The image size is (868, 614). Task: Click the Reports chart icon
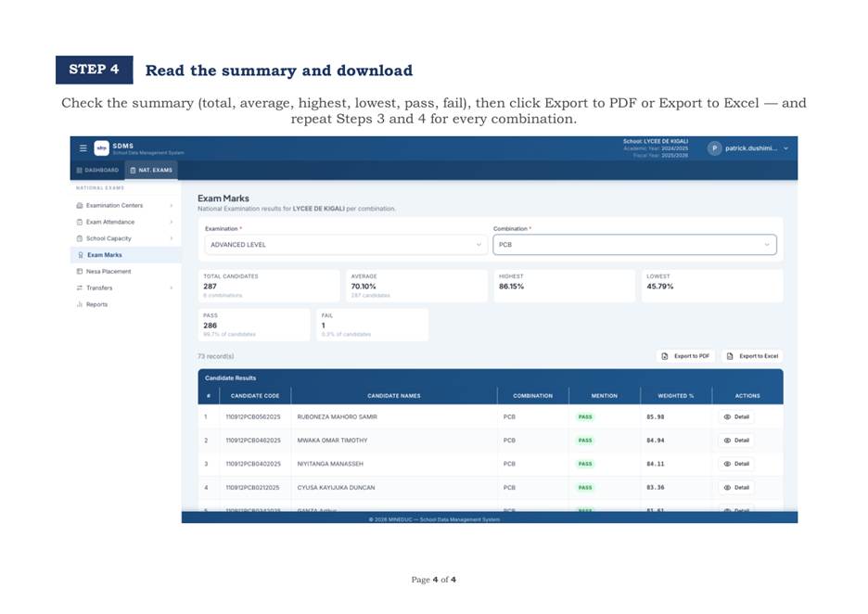[x=79, y=304]
